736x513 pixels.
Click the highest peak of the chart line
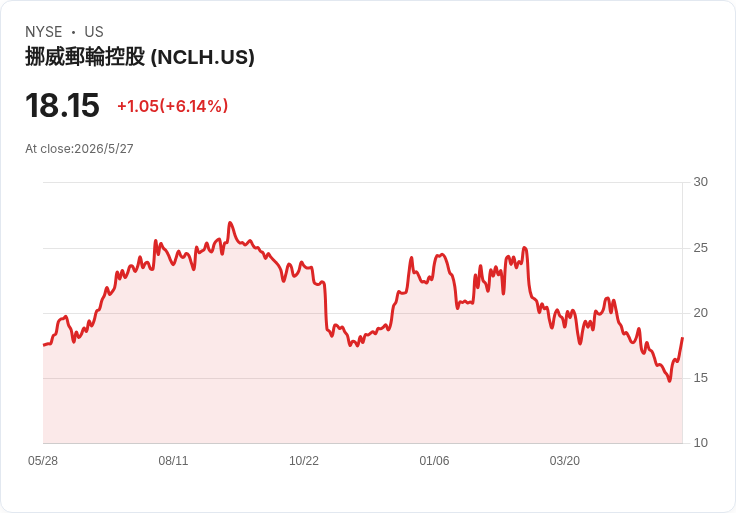click(230, 222)
